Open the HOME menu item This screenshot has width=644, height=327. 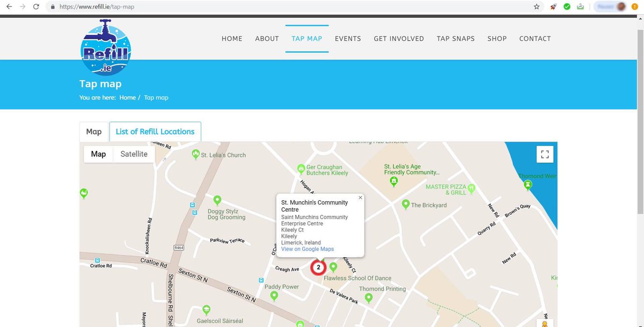click(x=232, y=39)
